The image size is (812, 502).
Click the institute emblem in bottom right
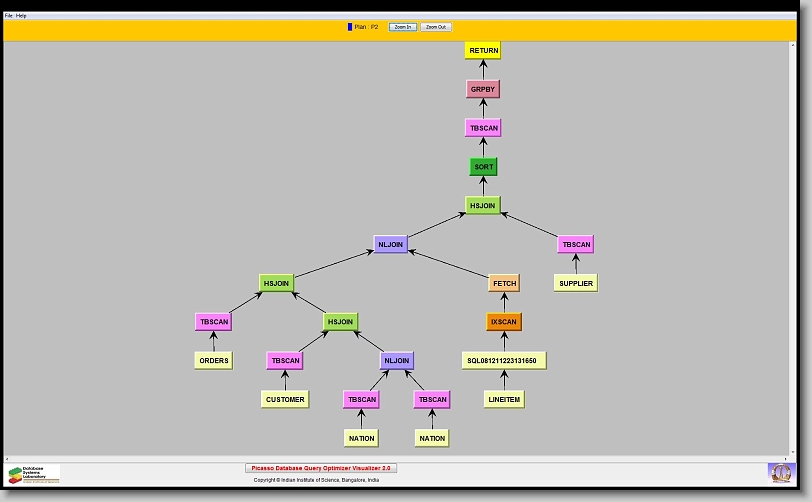780,472
